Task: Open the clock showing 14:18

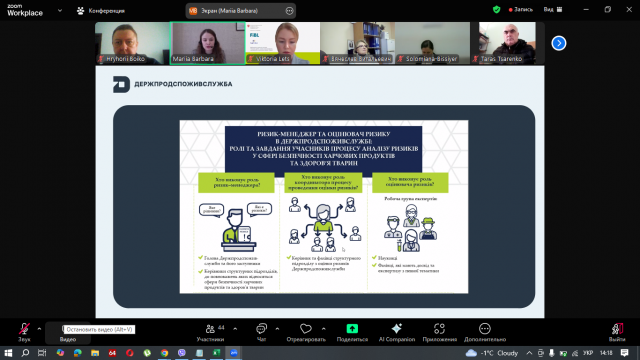Action: [606, 353]
